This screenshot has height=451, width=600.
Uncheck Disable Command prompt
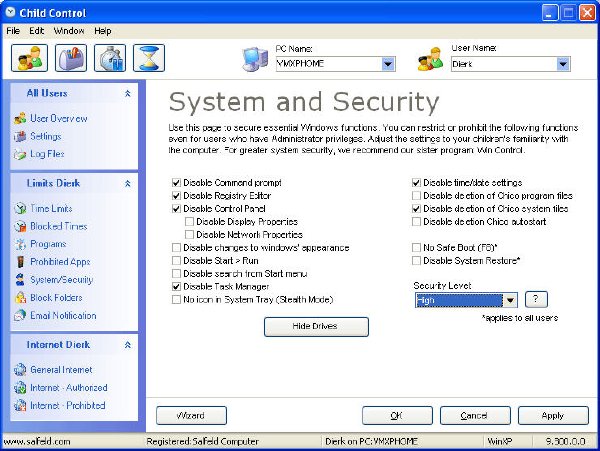click(x=176, y=183)
